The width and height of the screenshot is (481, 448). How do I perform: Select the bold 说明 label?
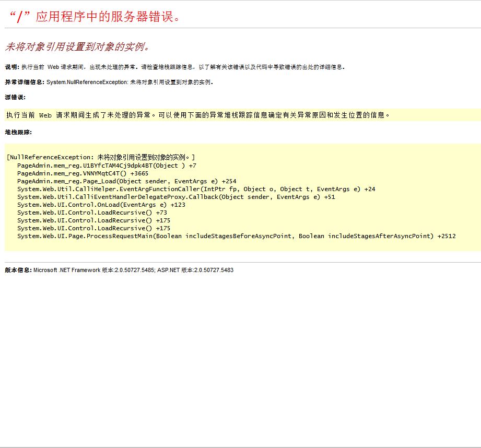click(11, 67)
